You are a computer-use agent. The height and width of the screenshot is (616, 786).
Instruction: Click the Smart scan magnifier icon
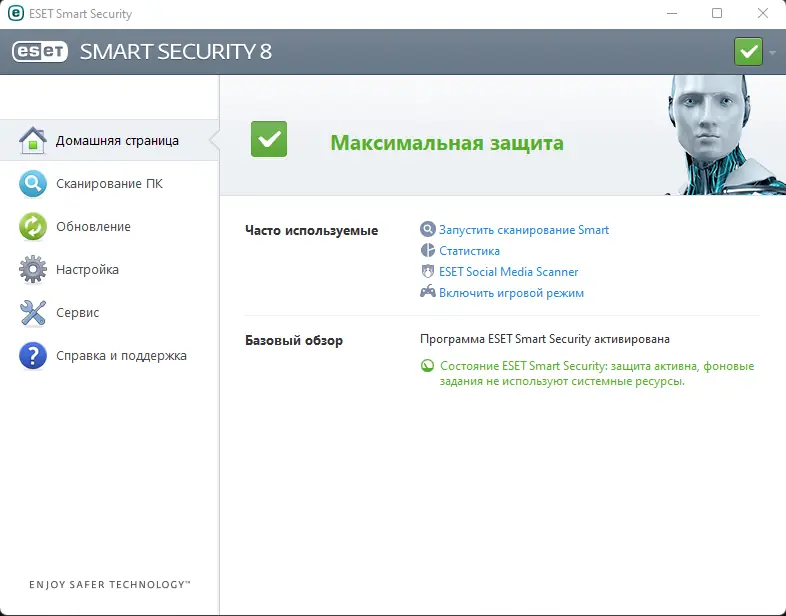pyautogui.click(x=428, y=230)
